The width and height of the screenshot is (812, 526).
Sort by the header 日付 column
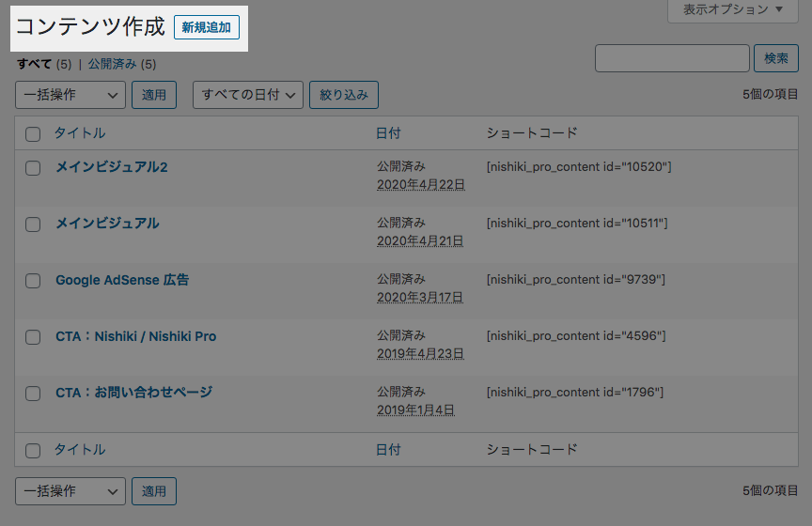point(388,133)
